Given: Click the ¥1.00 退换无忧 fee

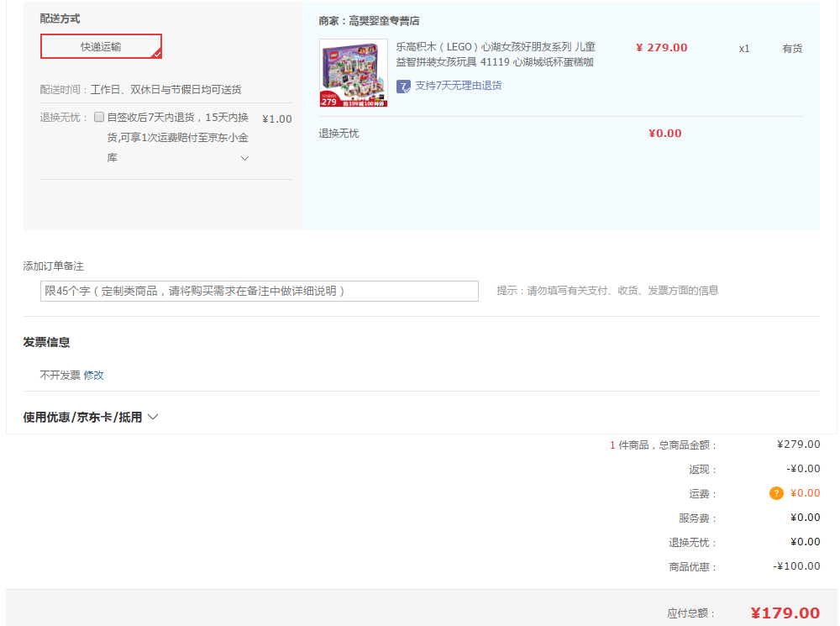Looking at the screenshot, I should 277,119.
